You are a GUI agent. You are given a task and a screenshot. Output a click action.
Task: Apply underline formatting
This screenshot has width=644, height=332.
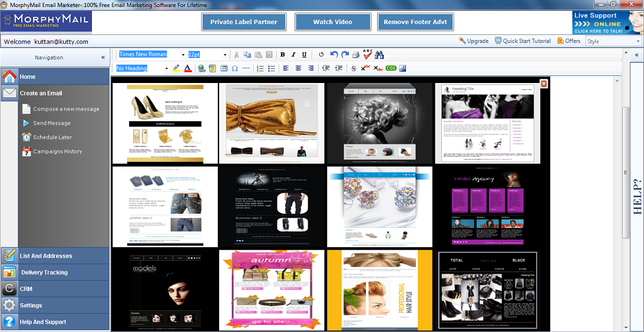(305, 55)
